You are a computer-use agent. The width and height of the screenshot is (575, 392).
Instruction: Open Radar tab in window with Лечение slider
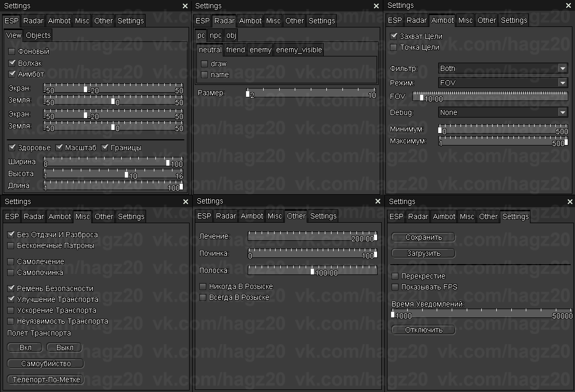click(226, 216)
